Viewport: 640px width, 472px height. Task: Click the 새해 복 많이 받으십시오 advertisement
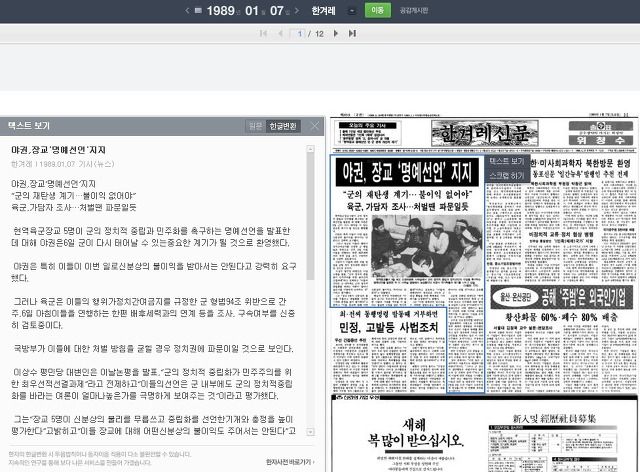pos(414,434)
